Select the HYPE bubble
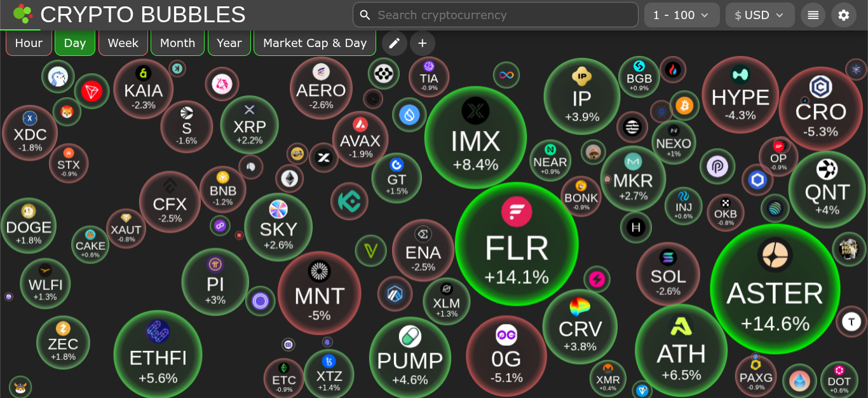Viewport: 868px width, 398px height. [x=740, y=95]
